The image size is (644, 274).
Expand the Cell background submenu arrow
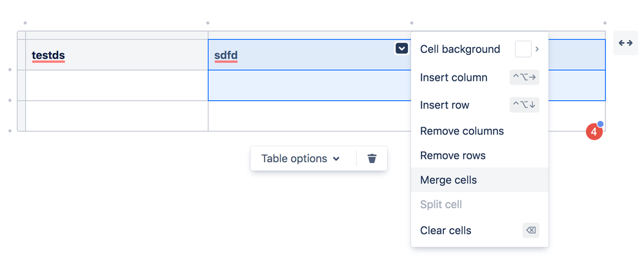click(x=538, y=49)
